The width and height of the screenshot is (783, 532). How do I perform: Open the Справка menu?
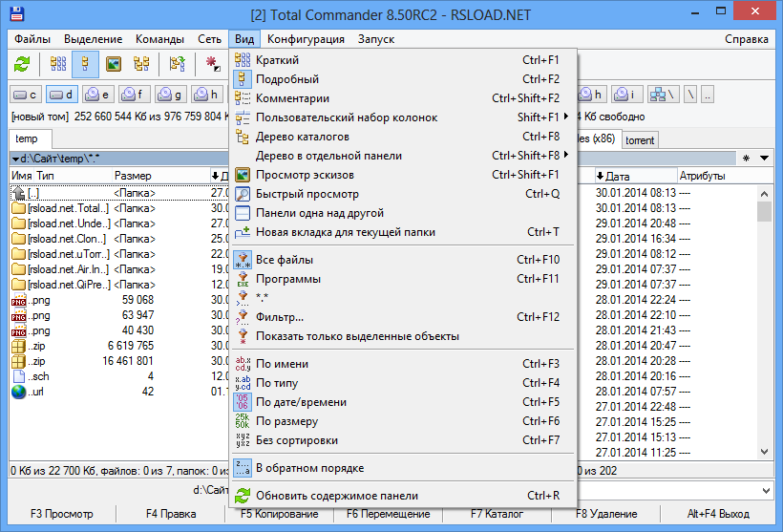[747, 39]
